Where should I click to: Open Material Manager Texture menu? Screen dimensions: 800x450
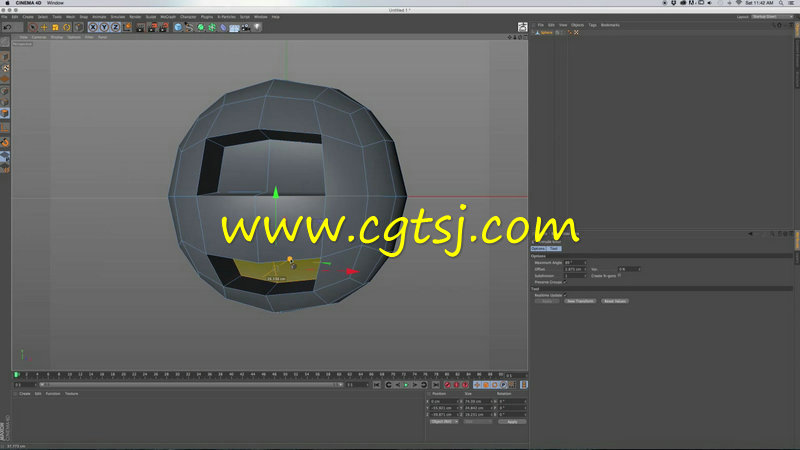coord(71,394)
